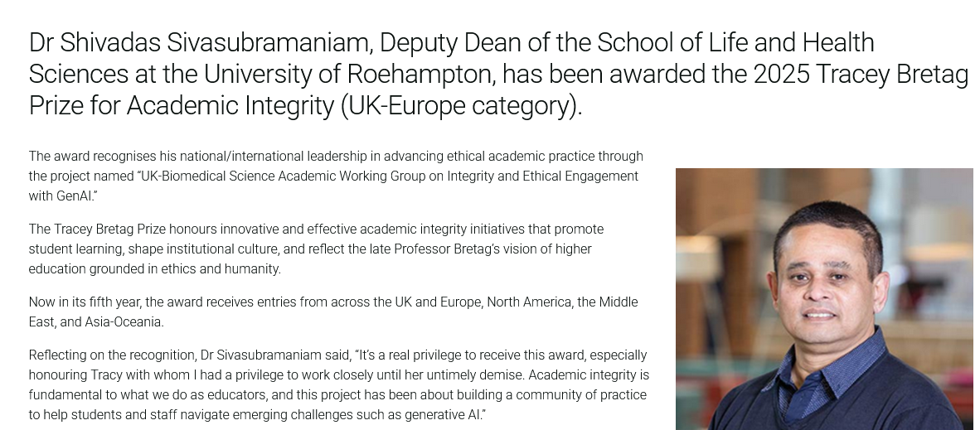The height and width of the screenshot is (430, 980).
Task: Click the portrait photo beside the article
Action: pos(823,298)
